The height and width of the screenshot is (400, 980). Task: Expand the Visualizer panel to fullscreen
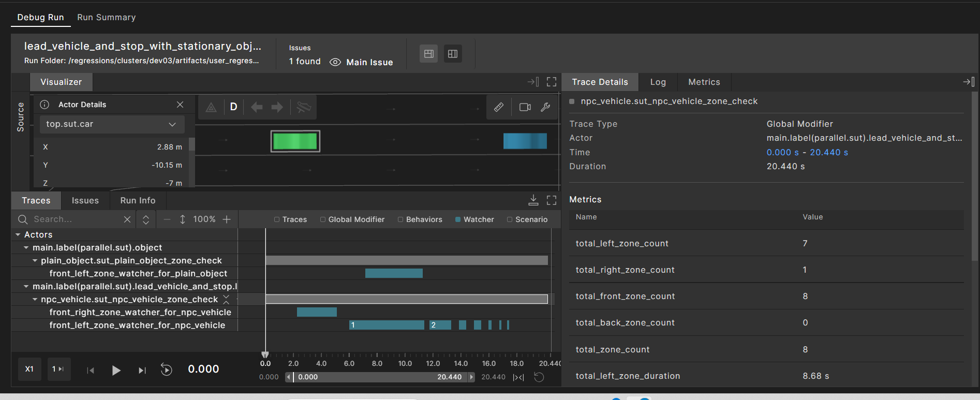552,82
